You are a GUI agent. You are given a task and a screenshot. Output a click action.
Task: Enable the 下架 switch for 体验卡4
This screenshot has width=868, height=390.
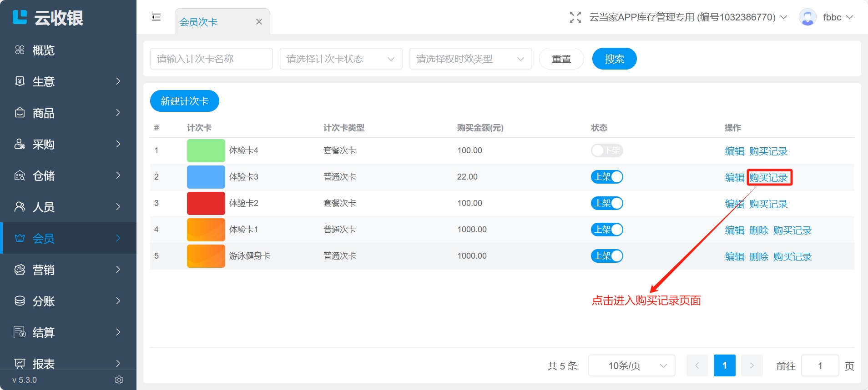coord(606,150)
